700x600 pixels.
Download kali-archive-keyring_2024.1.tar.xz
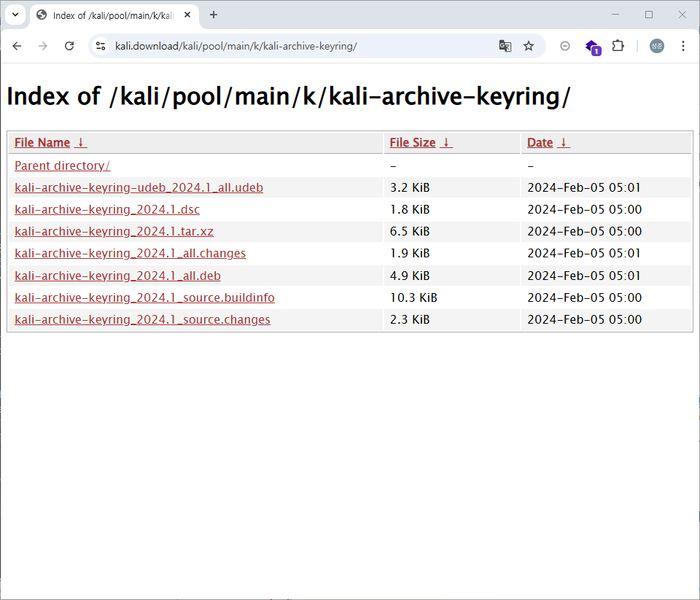click(x=114, y=231)
